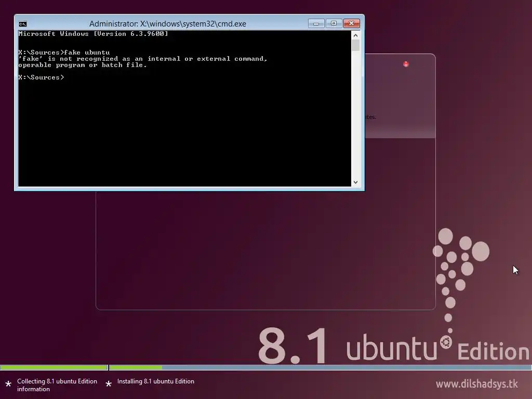
Task: Click the 'Installing 8.1 ubuntu Edition' step
Action: coord(156,381)
